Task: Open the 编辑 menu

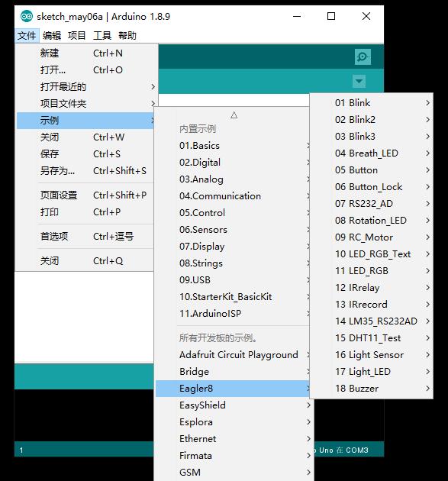Action: point(52,36)
